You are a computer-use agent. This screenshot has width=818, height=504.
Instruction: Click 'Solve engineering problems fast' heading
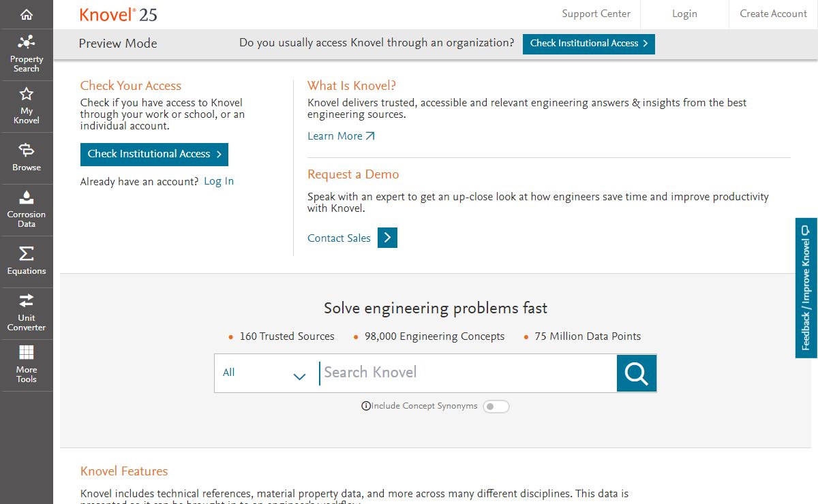coord(436,309)
